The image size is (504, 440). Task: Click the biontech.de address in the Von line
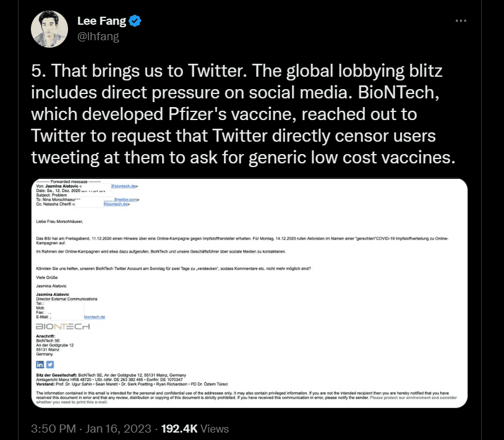coord(124,186)
